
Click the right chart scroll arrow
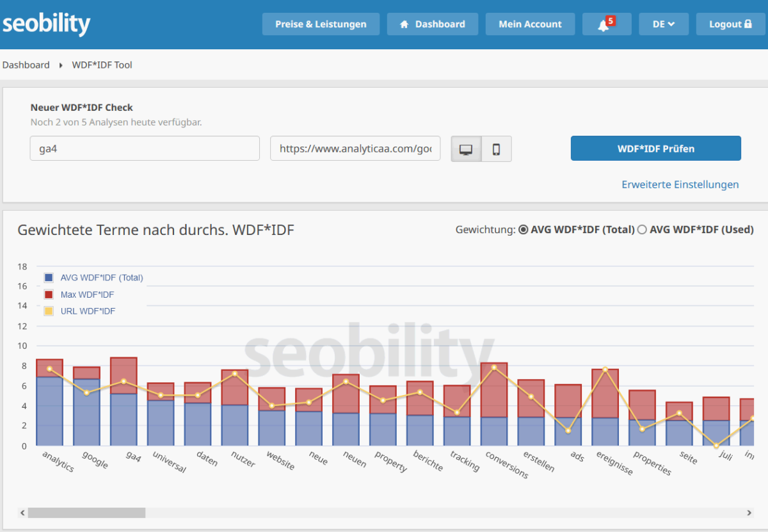coord(749,512)
